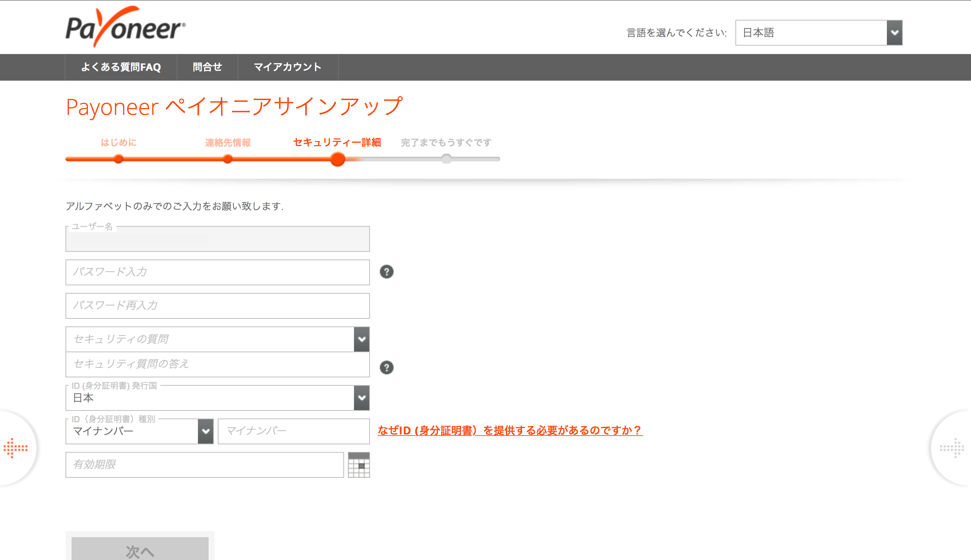Focus the セキュリティ質問の答え field
Viewport: 971px width, 560px height.
click(x=217, y=364)
